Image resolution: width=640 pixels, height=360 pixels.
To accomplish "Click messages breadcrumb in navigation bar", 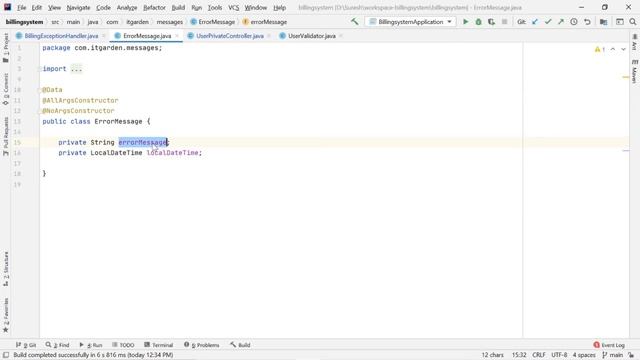I will (169, 22).
